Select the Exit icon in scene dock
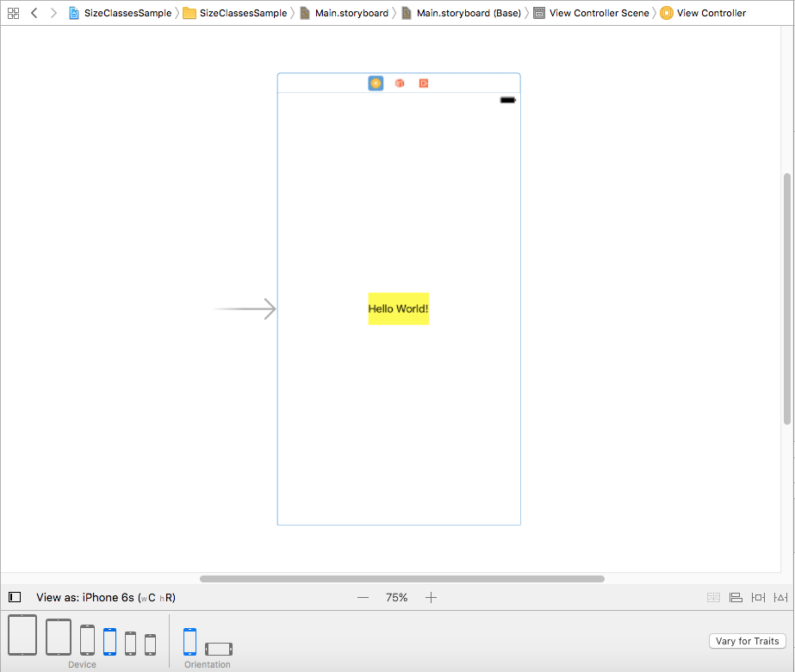This screenshot has height=672, width=795. 424,84
